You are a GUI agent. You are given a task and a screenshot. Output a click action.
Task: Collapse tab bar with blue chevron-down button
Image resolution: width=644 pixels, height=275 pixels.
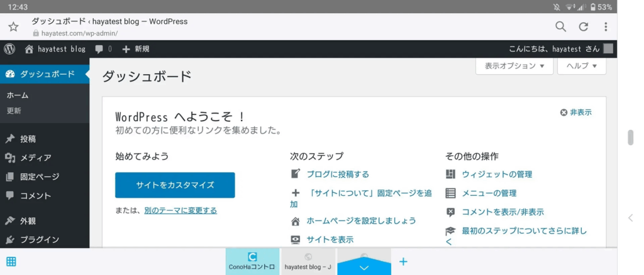tap(364, 267)
